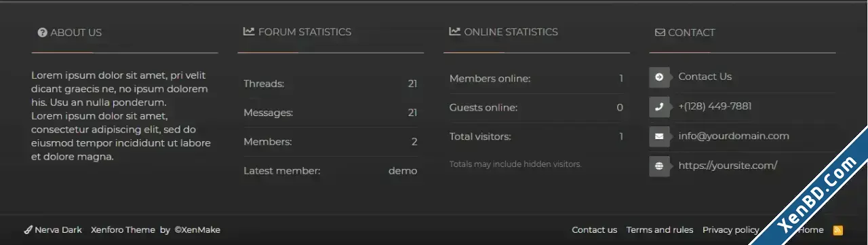Click the phone icon in the Contact block
The width and height of the screenshot is (868, 245).
659,107
